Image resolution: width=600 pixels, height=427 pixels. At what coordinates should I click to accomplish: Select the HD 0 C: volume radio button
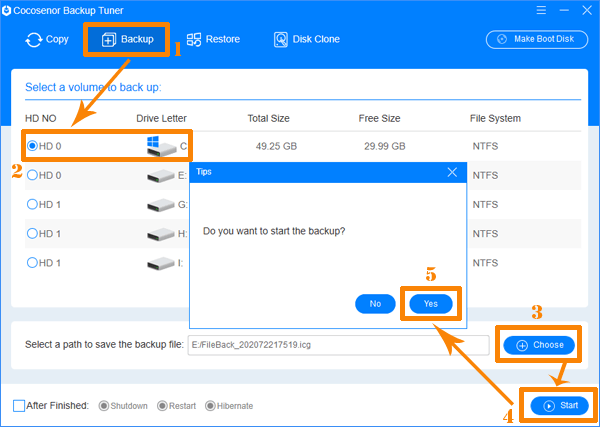pos(32,146)
